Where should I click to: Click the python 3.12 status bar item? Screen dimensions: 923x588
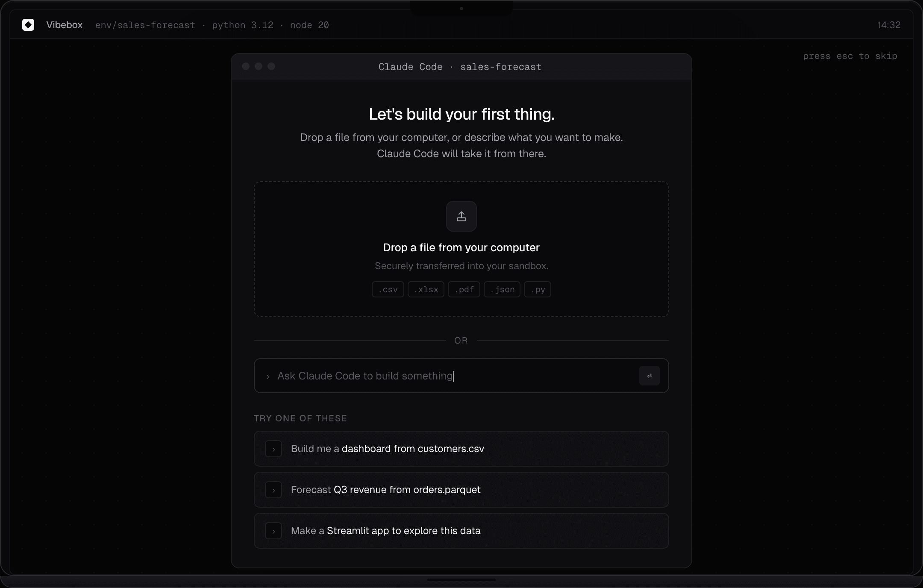pyautogui.click(x=242, y=25)
